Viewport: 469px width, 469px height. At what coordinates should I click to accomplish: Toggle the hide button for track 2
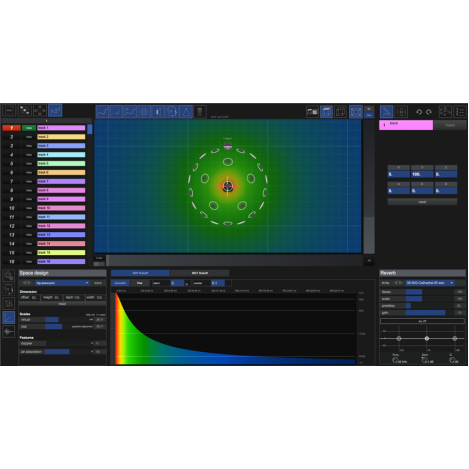coord(29,137)
